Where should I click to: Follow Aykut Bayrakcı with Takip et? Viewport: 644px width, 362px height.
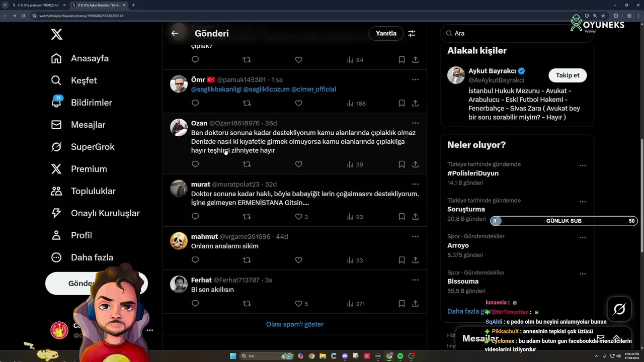[x=568, y=75]
